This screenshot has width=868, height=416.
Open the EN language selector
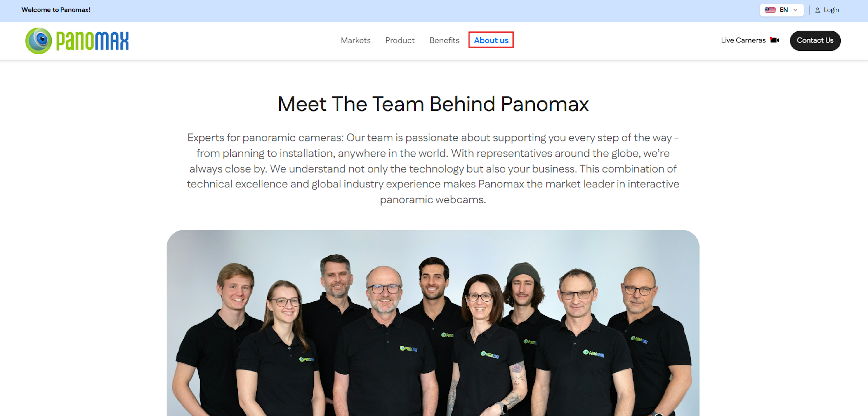click(x=782, y=10)
